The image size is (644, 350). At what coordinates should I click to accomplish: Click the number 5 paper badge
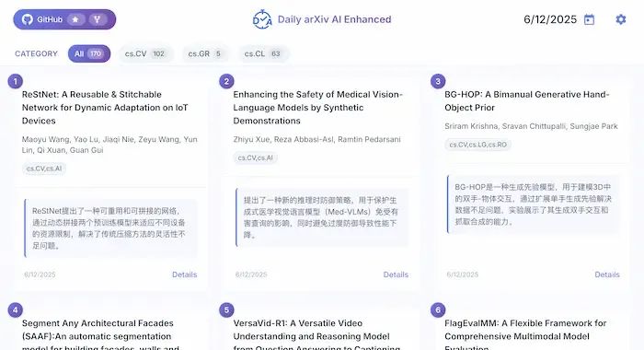[226, 309]
